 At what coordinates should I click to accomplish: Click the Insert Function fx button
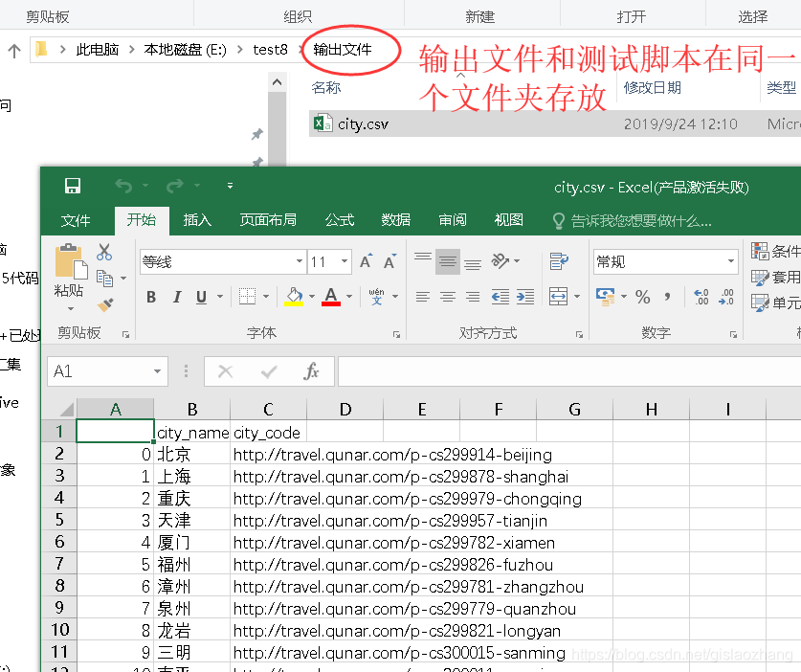311,371
